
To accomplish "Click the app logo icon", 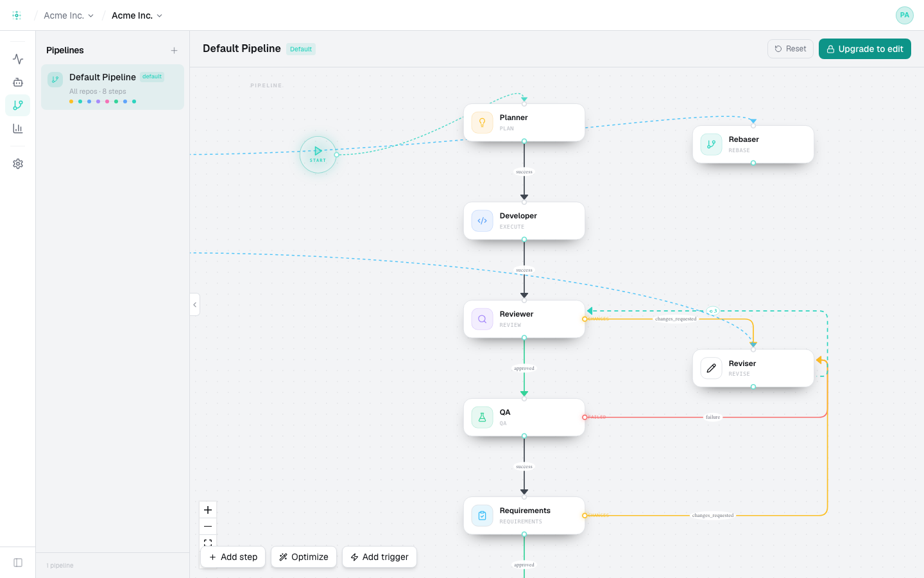I will (x=17, y=15).
